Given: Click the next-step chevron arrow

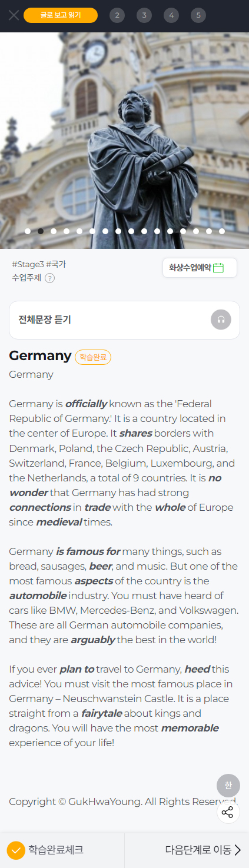Looking at the screenshot, I should [238, 850].
